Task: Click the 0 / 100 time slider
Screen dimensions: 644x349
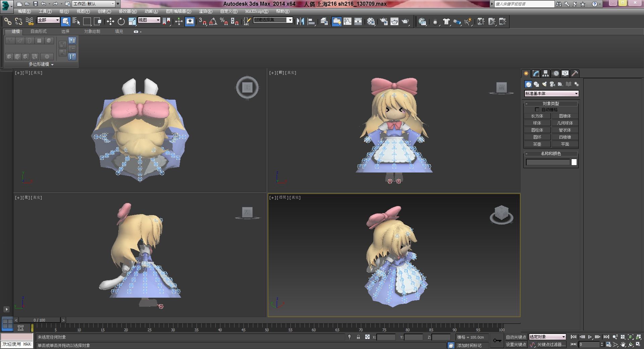Action: [40, 320]
